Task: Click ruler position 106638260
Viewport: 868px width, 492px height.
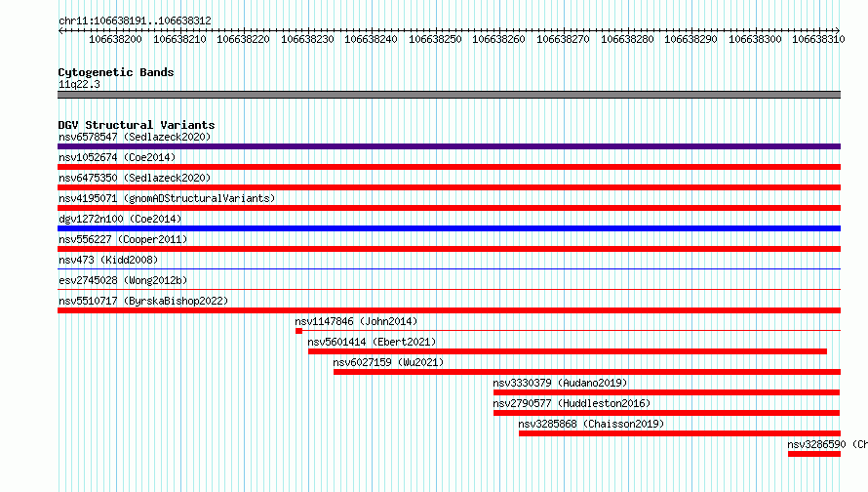Action: [x=498, y=39]
